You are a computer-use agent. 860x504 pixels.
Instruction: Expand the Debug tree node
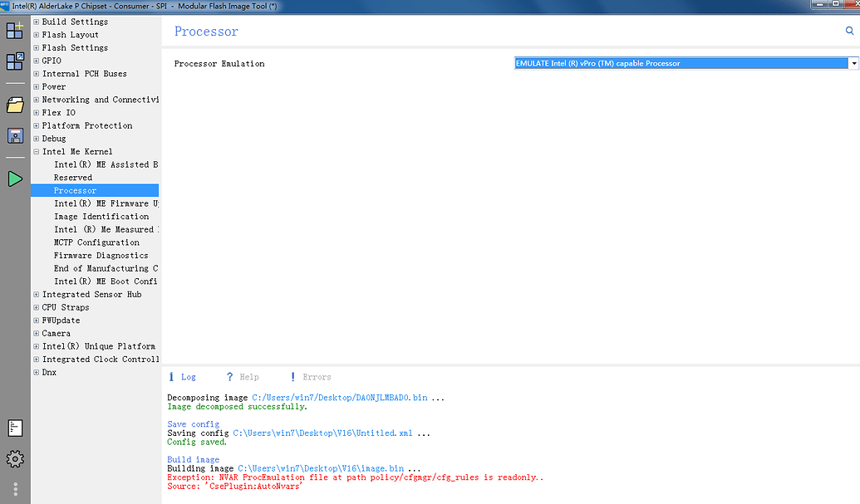tap(35, 138)
